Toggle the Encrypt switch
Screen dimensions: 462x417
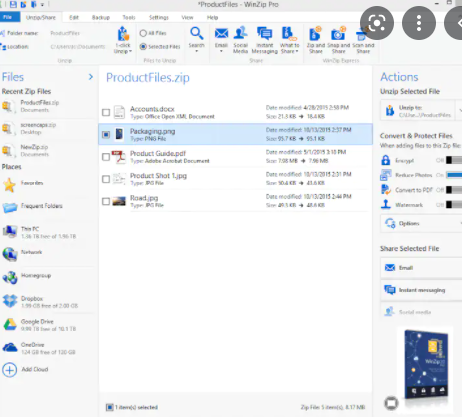(x=454, y=160)
